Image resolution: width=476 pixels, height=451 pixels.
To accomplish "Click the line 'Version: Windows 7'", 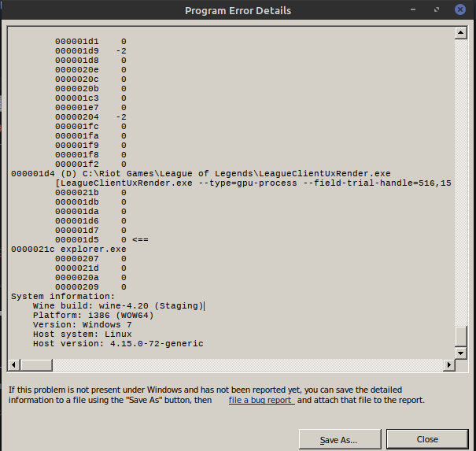I will [x=83, y=324].
